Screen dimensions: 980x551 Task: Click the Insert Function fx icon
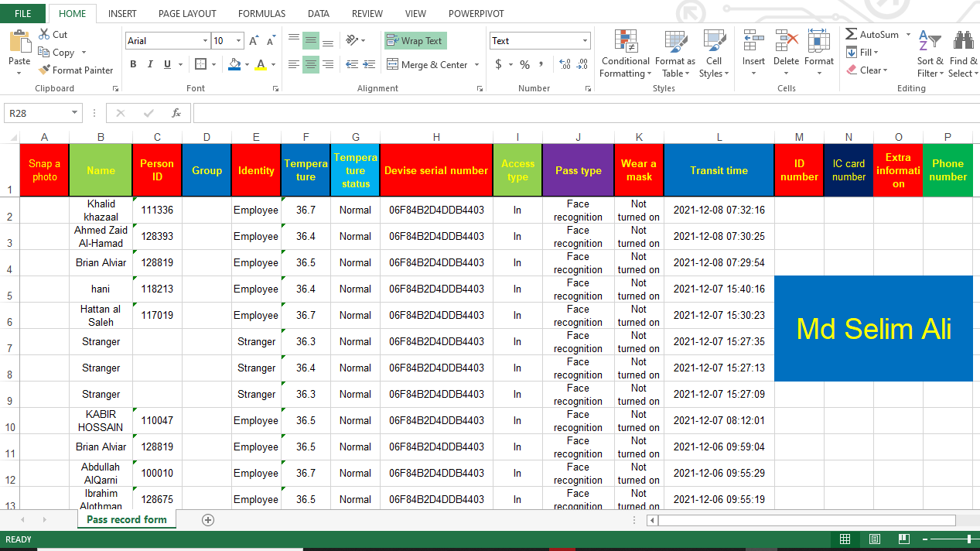click(176, 113)
